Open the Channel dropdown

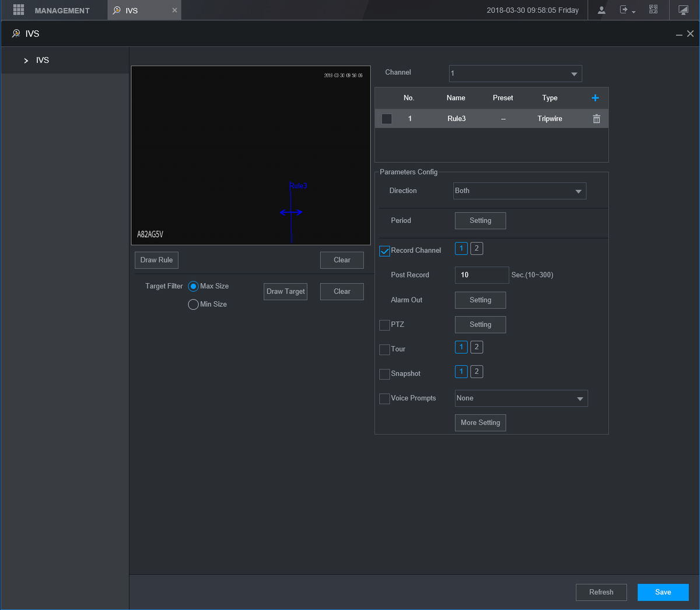click(515, 74)
